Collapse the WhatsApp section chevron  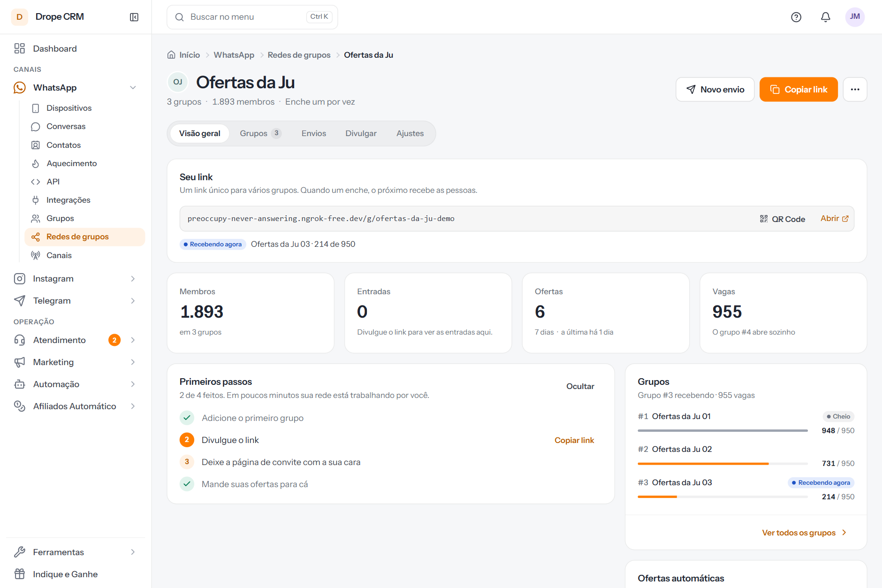133,88
